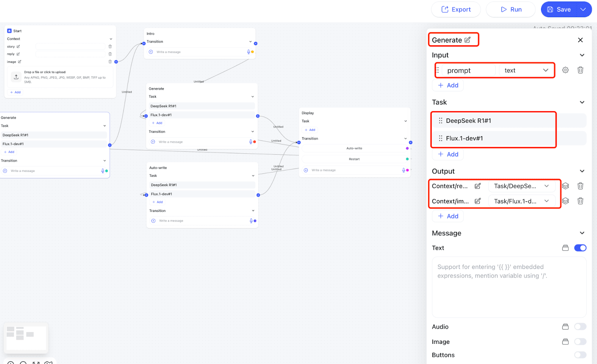Viewport: 597px width, 364px height.
Task: Open the Save options dropdown arrow
Action: pos(583,9)
